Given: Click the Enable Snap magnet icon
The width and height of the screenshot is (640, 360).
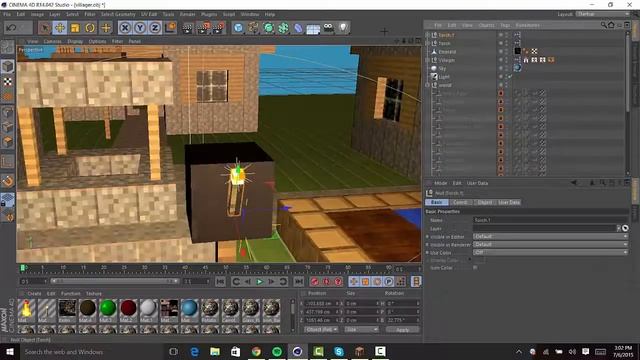Looking at the screenshot, I should pyautogui.click(x=7, y=181).
